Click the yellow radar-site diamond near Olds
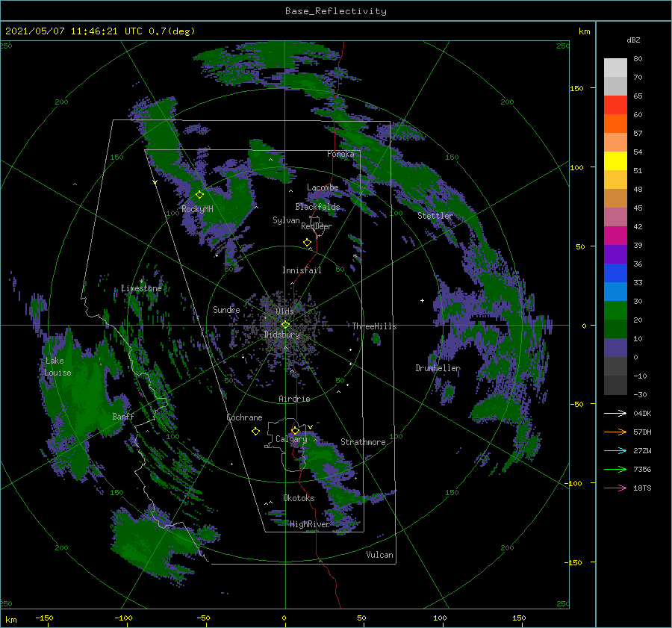 tap(285, 325)
